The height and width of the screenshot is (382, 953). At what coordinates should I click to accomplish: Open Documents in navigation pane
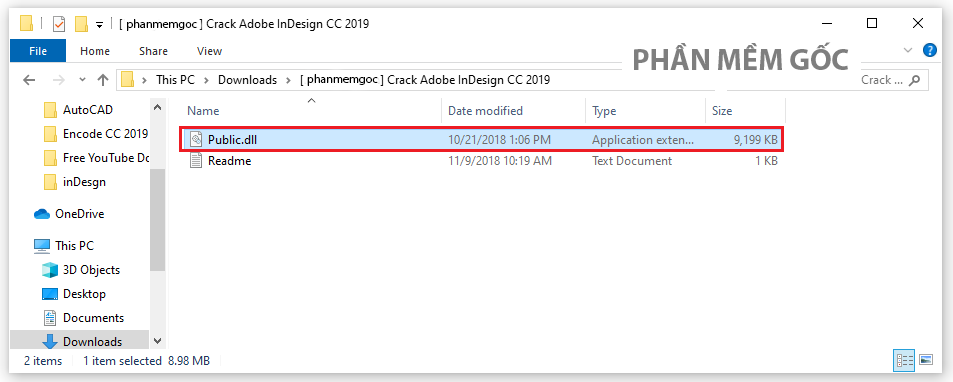click(93, 318)
